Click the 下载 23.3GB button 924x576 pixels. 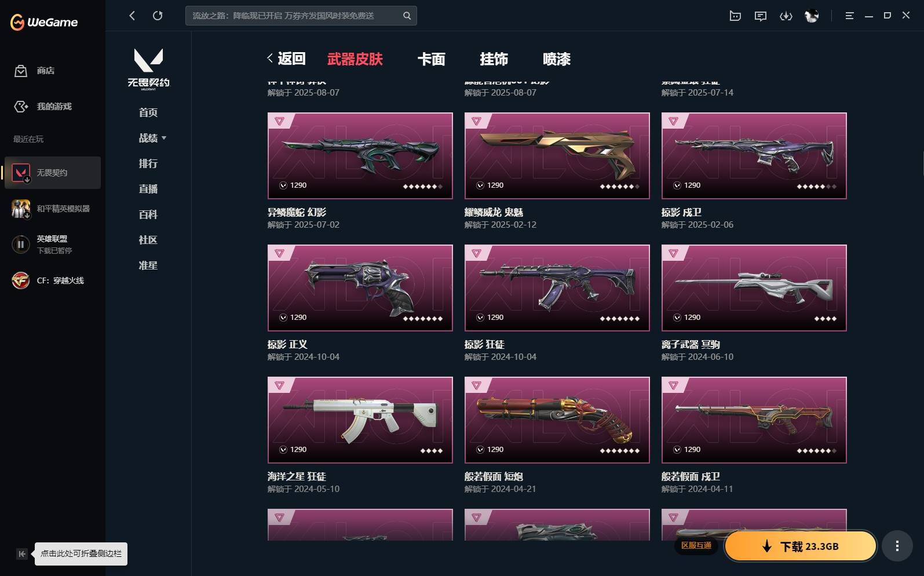801,546
